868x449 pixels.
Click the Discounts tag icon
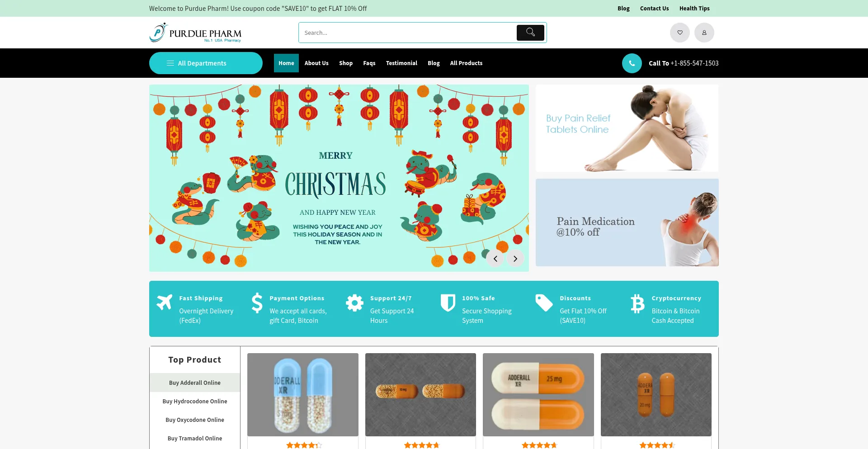(544, 303)
